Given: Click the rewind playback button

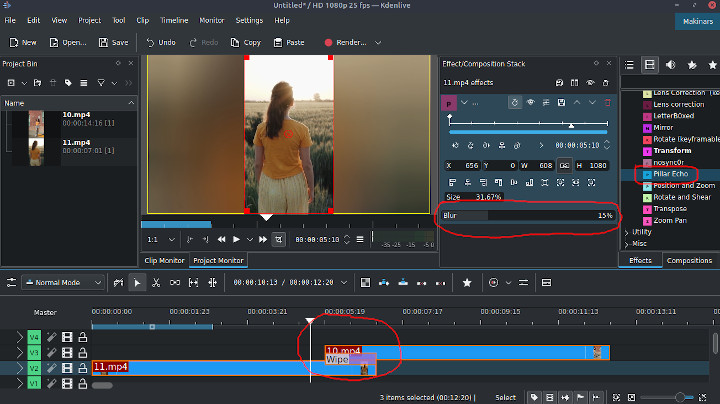Looking at the screenshot, I should 221,239.
